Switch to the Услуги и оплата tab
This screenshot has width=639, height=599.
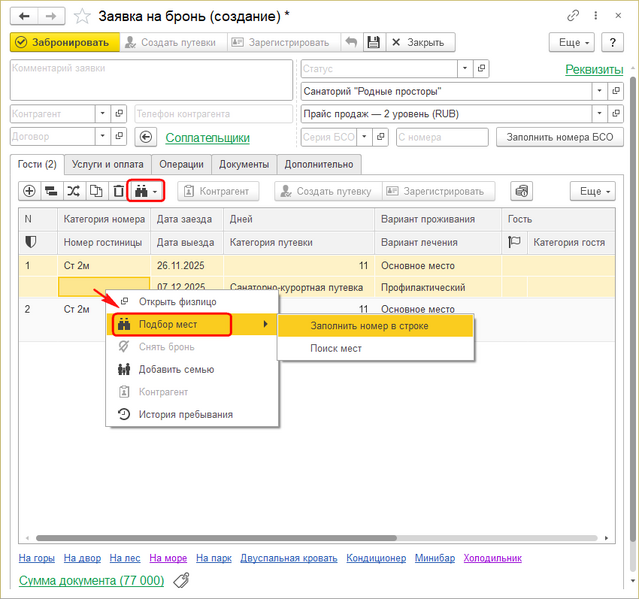click(105, 164)
